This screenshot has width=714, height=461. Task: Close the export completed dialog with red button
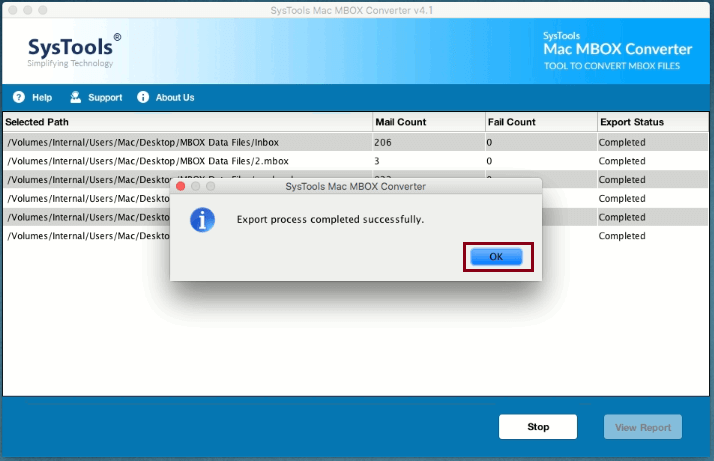click(x=180, y=187)
